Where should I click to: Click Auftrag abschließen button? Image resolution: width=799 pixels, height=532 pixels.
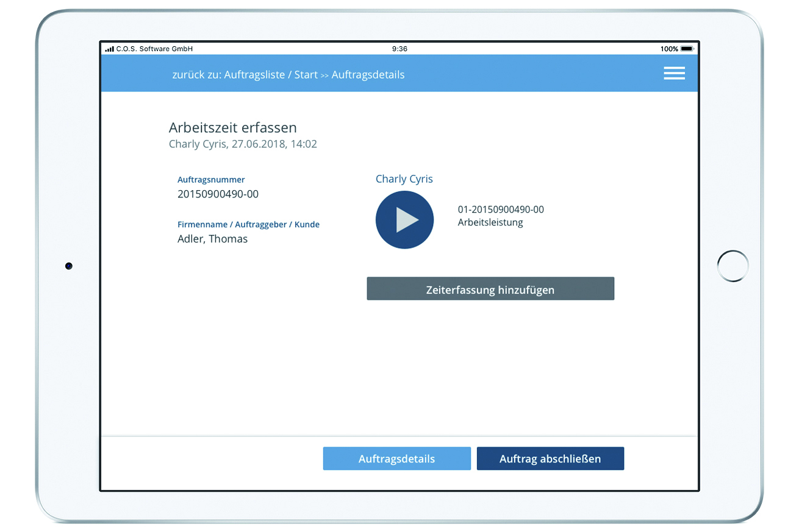tap(550, 459)
